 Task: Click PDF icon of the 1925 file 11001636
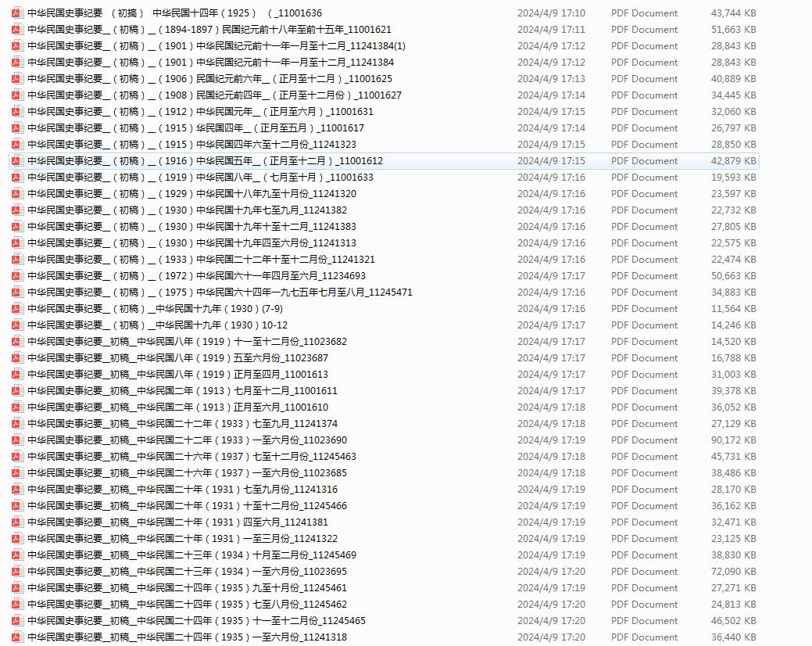[x=16, y=13]
